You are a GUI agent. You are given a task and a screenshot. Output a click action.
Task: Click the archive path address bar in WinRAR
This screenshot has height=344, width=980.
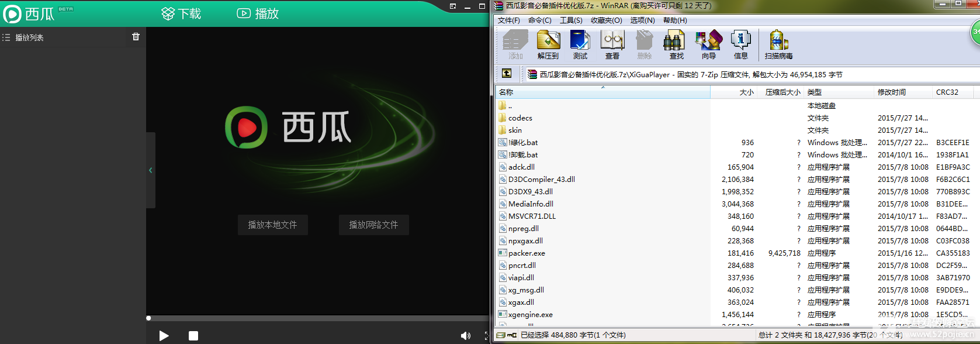(751, 75)
